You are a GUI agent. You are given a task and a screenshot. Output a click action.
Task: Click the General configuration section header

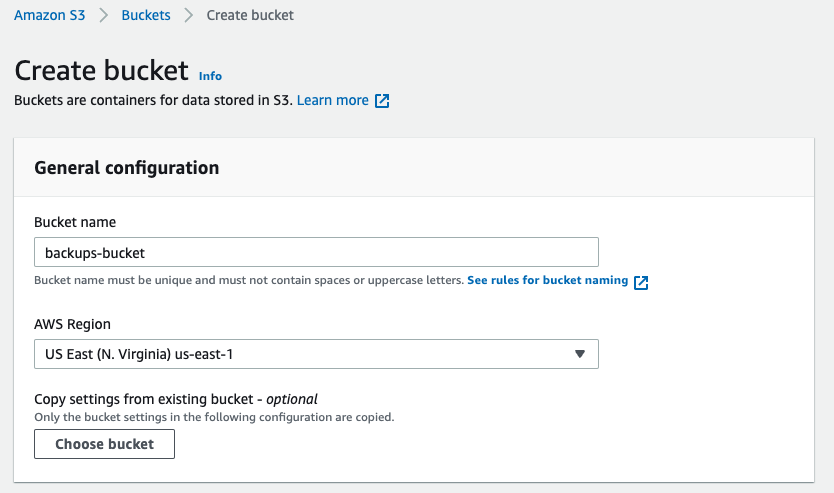[x=127, y=168]
